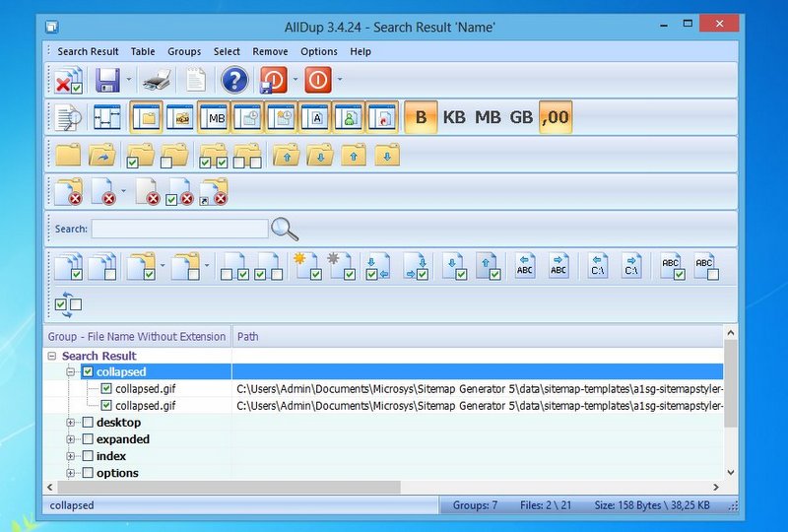Screen dimensions: 788x532
Task: Open the Search Result menu
Action: pos(88,52)
